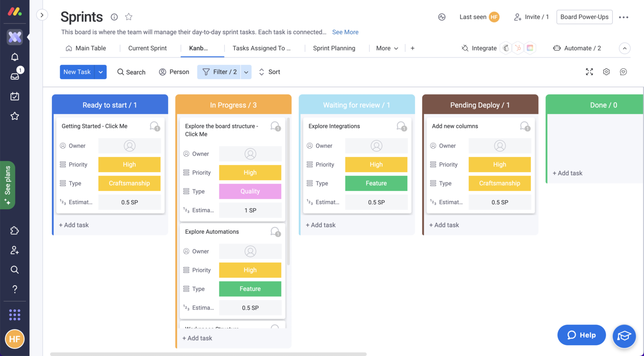644x356 pixels.
Task: Open the Sprint Planning tab
Action: (x=334, y=48)
